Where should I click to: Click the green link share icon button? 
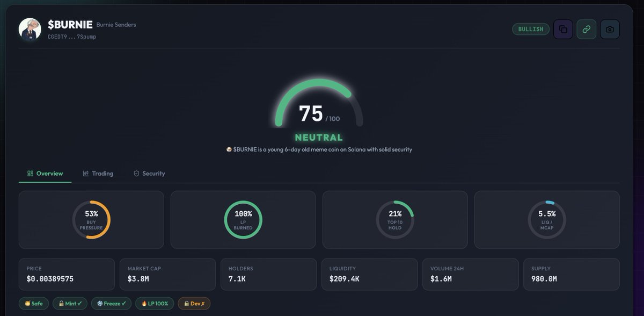[x=587, y=29]
